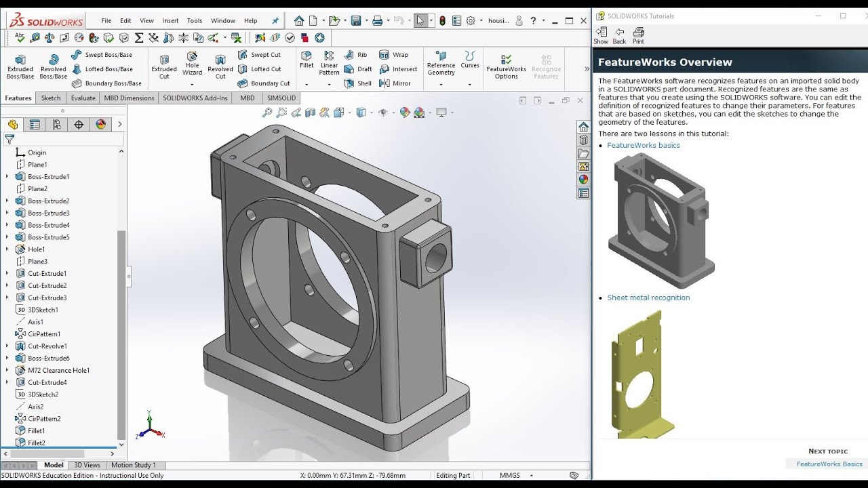
Task: Click Back in Tutorials window
Action: point(620,36)
